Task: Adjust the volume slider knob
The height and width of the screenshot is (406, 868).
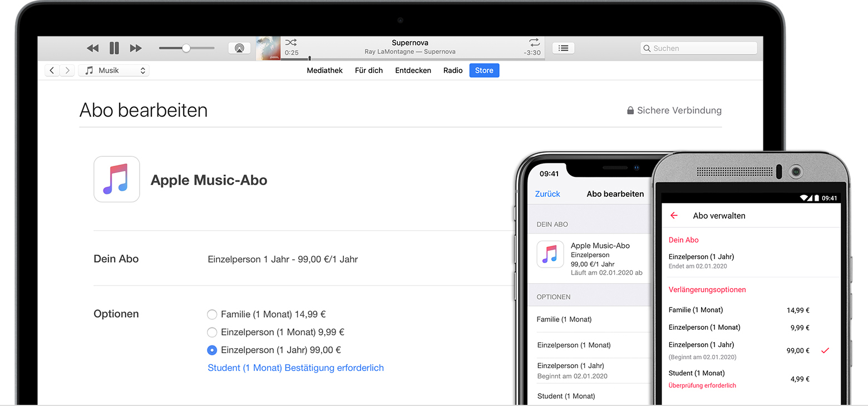Action: click(186, 48)
